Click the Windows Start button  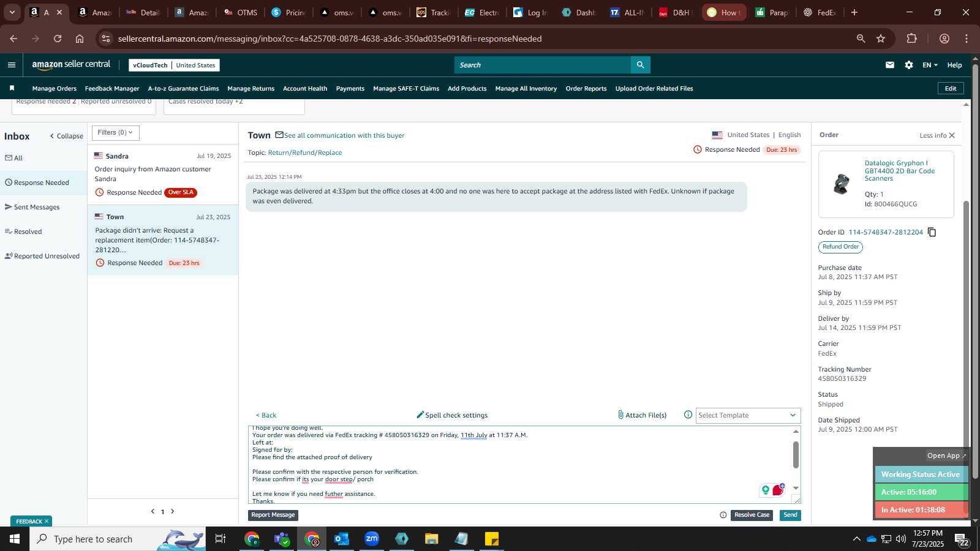point(15,539)
